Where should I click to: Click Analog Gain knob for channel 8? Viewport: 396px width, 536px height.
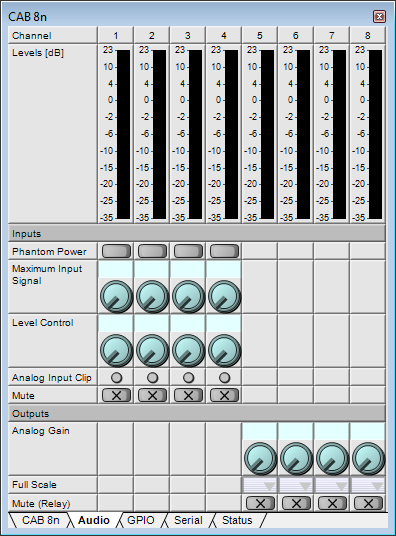[368, 458]
